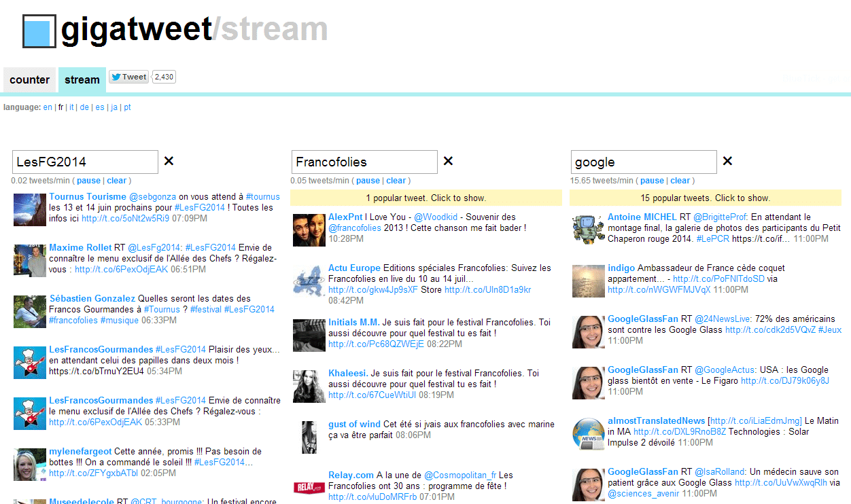The height and width of the screenshot is (504, 851).
Task: Switch language to de
Action: [84, 107]
